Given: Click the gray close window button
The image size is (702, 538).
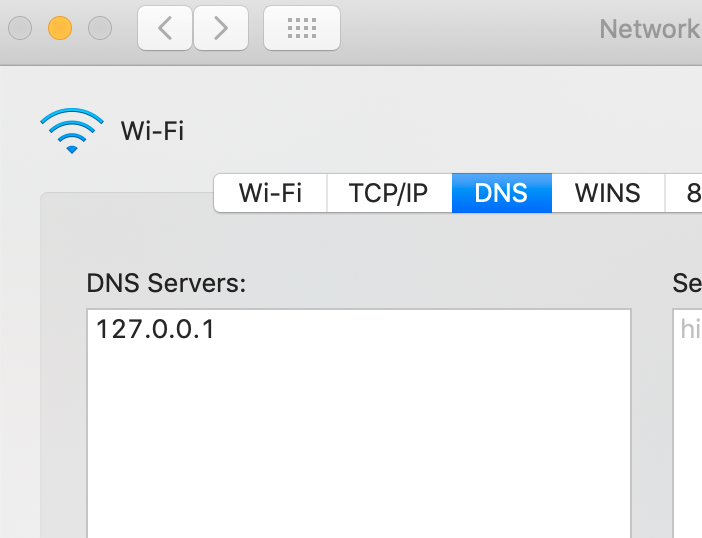Looking at the screenshot, I should pos(20,28).
